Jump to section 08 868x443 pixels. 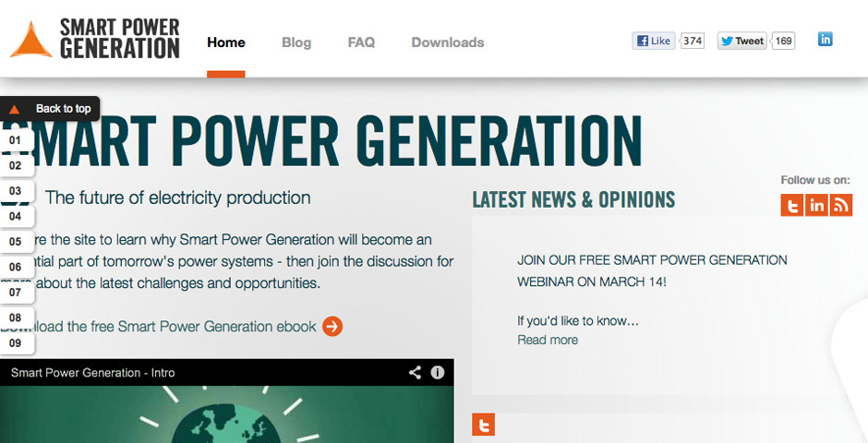[x=16, y=318]
